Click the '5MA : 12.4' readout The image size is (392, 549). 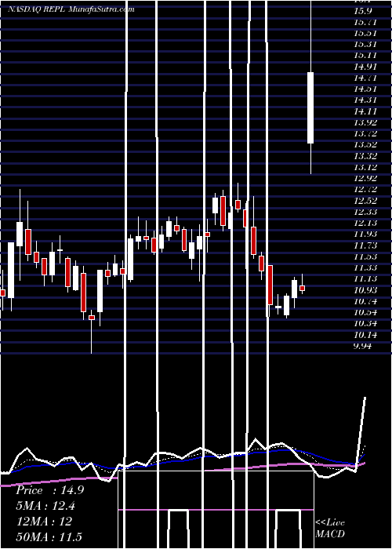click(x=45, y=506)
